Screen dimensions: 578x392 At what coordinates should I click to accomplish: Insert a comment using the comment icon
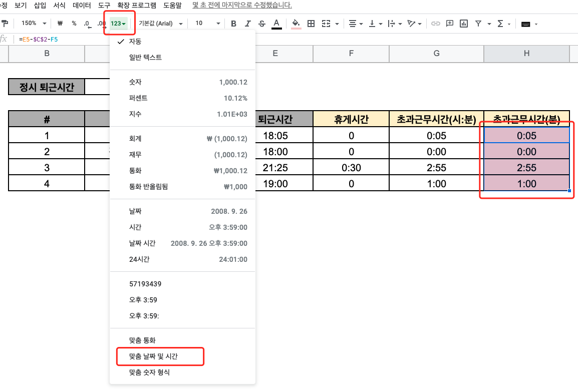click(x=449, y=24)
